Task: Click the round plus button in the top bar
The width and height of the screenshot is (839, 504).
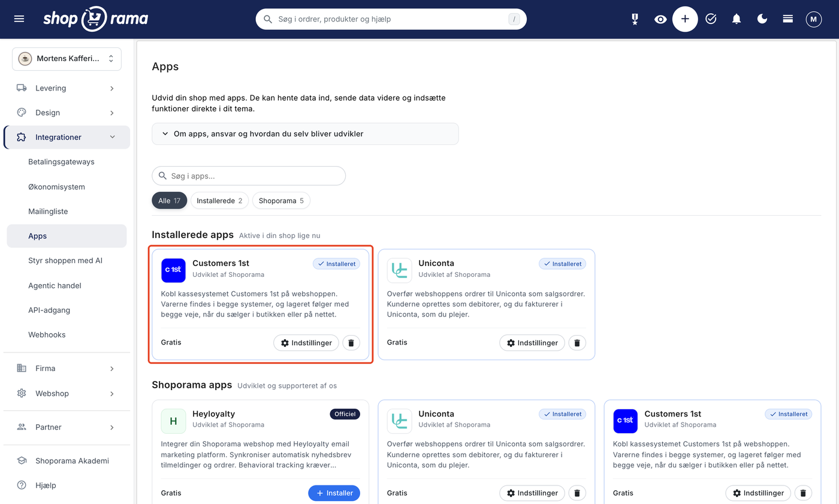Action: click(685, 19)
